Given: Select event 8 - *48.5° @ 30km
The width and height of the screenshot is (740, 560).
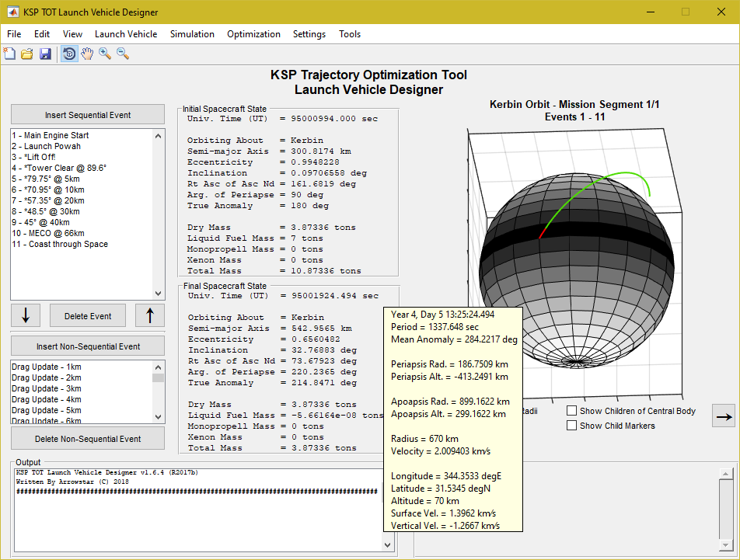Looking at the screenshot, I should pyautogui.click(x=82, y=211).
